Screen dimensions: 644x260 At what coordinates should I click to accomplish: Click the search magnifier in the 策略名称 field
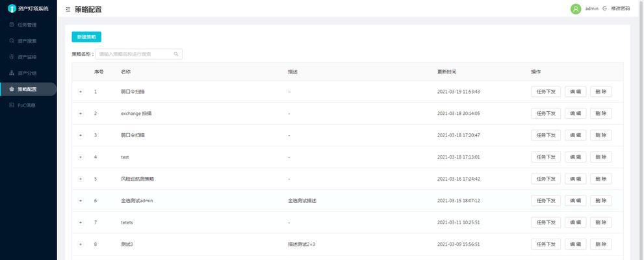click(176, 54)
